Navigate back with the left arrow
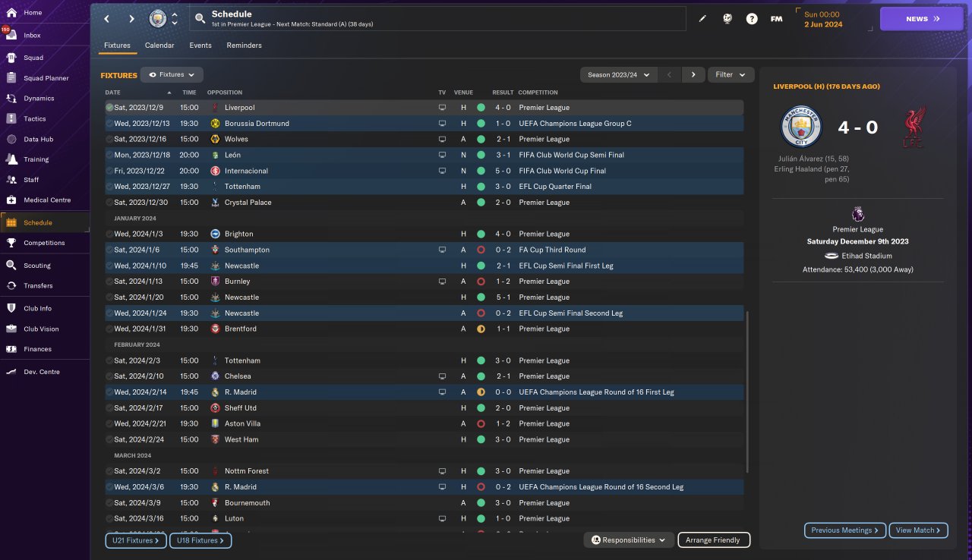 tap(107, 18)
